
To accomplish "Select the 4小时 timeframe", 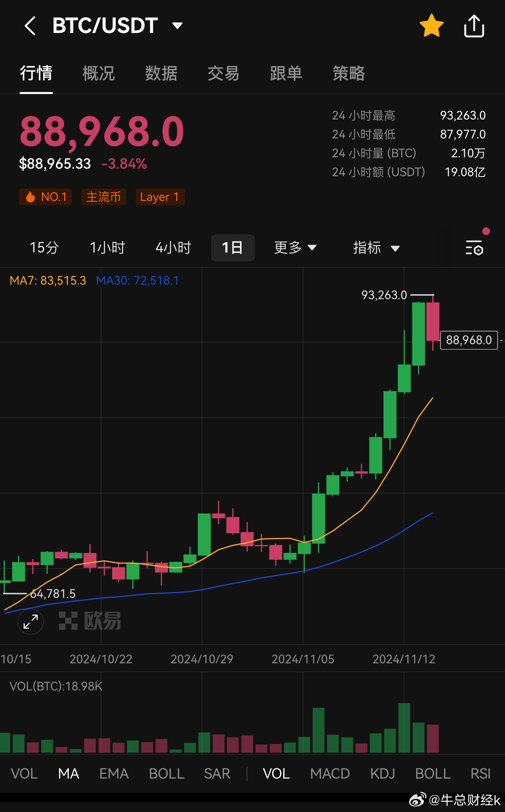I will [x=173, y=248].
